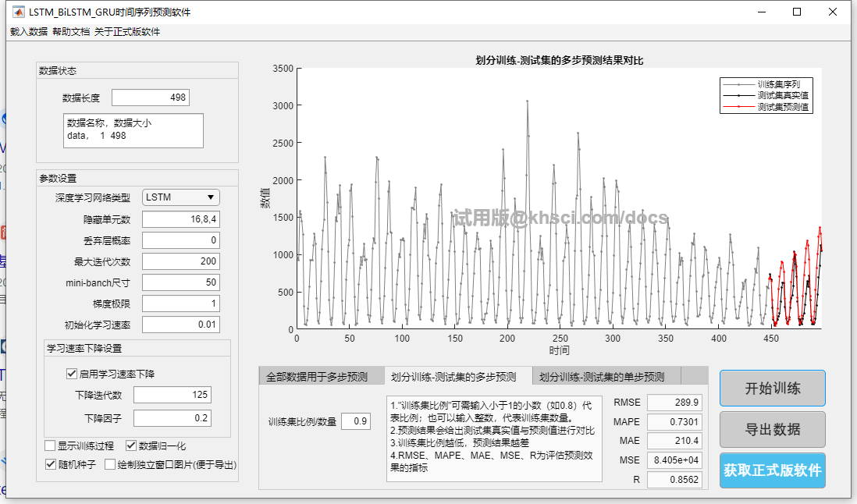This screenshot has width=857, height=504.
Task: Open 关于正式版软件 menu item
Action: tap(127, 32)
